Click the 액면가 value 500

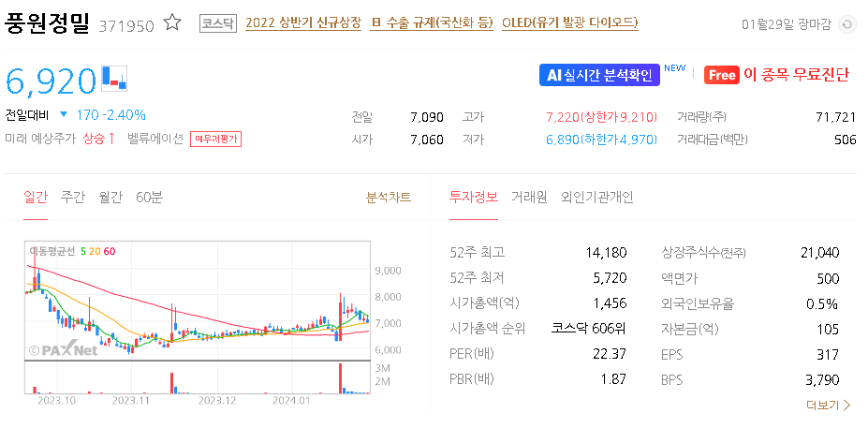[829, 278]
